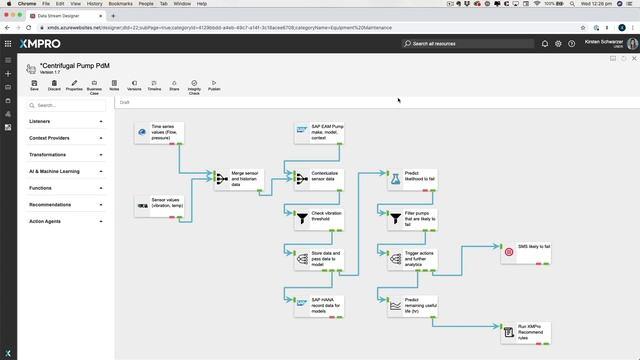This screenshot has height=360, width=640.
Task: Open notifications bell
Action: click(x=544, y=44)
